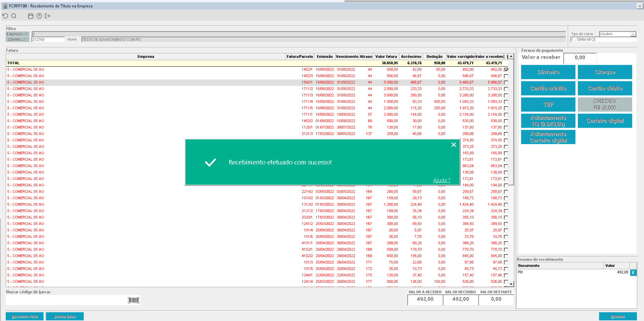Viewport: 644px width, 321px height.
Task: Focus the Valor a receber input
Action: click(x=580, y=58)
